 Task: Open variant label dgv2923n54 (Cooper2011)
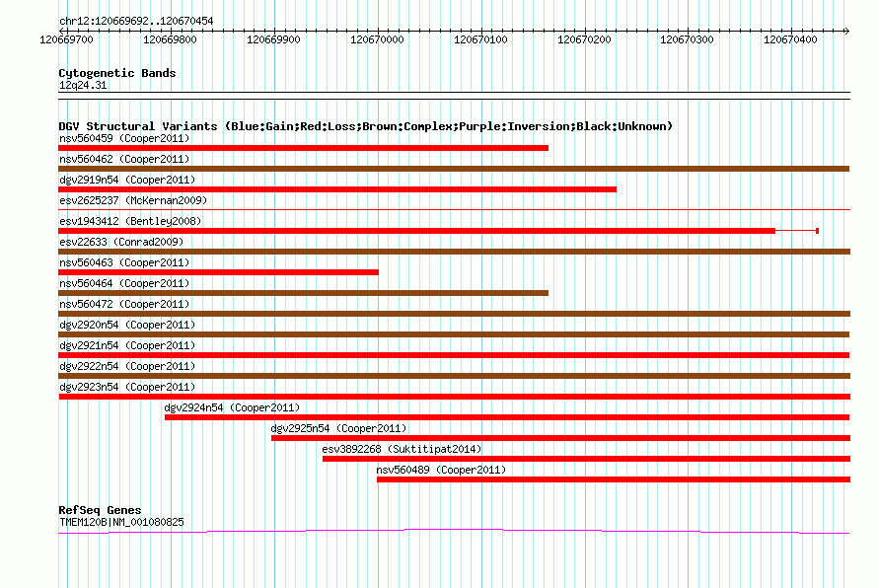pos(127,387)
